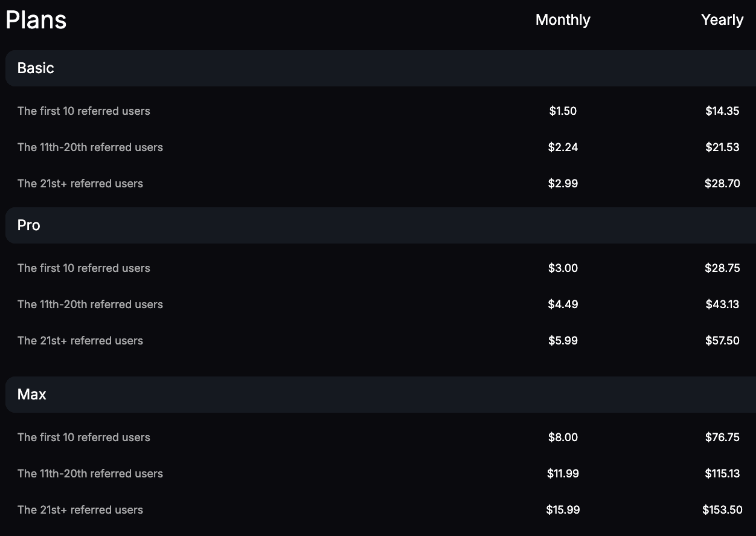Screen dimensions: 756x536
Task: Collapse the Pro plan section
Action: coord(28,225)
